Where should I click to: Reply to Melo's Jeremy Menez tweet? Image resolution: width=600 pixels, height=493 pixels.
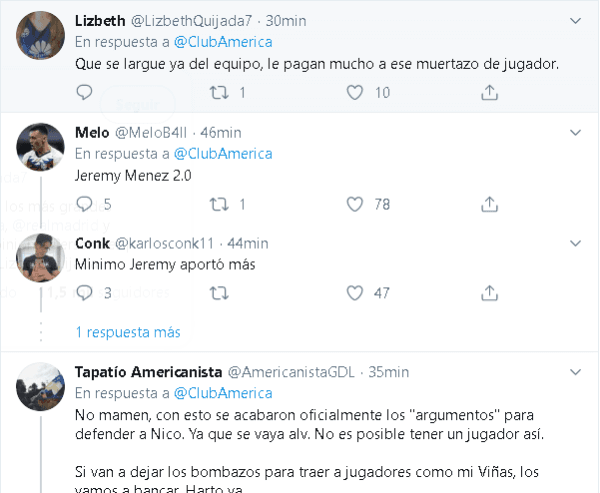pyautogui.click(x=84, y=204)
